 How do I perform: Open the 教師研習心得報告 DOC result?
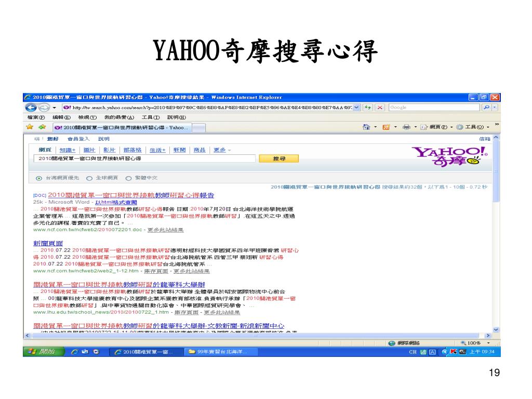pos(131,195)
